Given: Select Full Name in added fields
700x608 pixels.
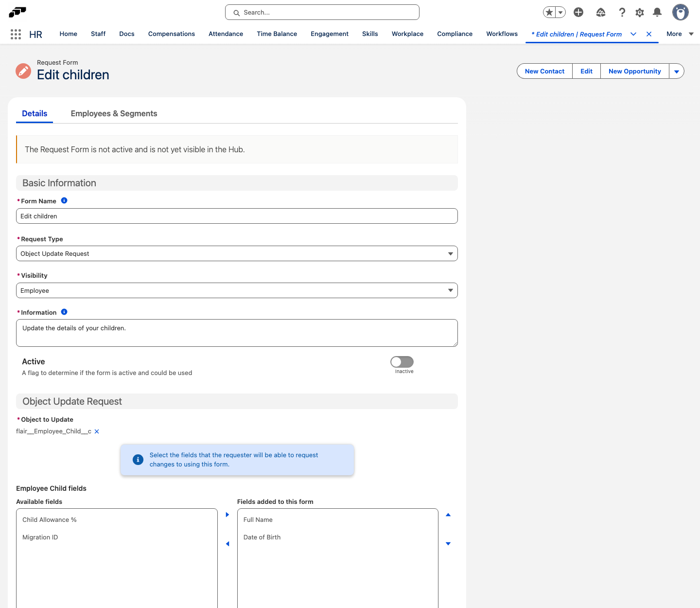Looking at the screenshot, I should click(x=338, y=519).
